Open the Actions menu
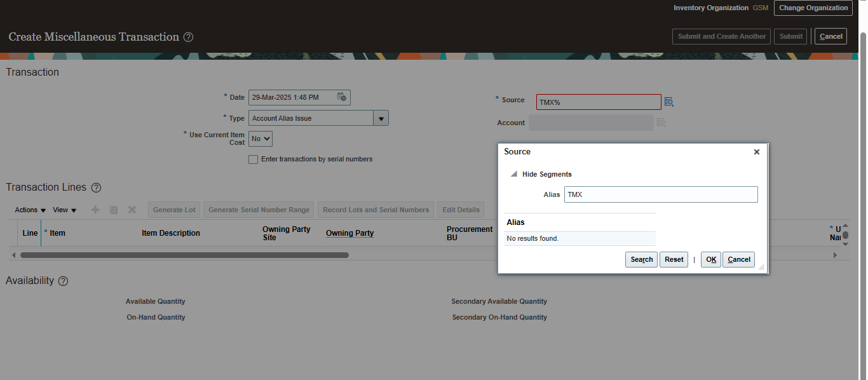This screenshot has width=868, height=380. pos(29,210)
